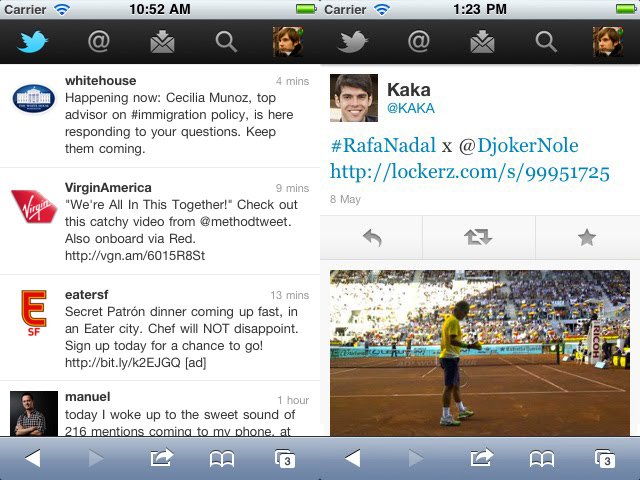Open the #RafaNadal hashtag link
Image resolution: width=640 pixels, height=480 pixels.
pyautogui.click(x=383, y=145)
